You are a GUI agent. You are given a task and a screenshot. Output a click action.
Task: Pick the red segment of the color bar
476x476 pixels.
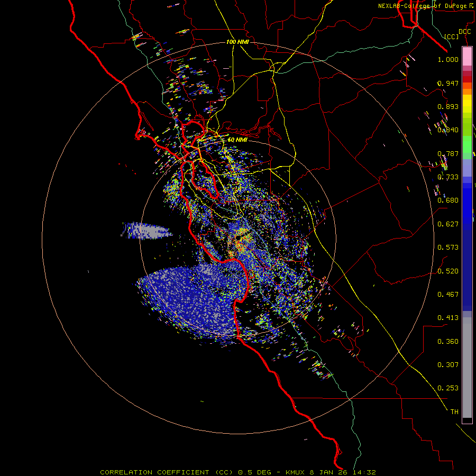pos(467,79)
